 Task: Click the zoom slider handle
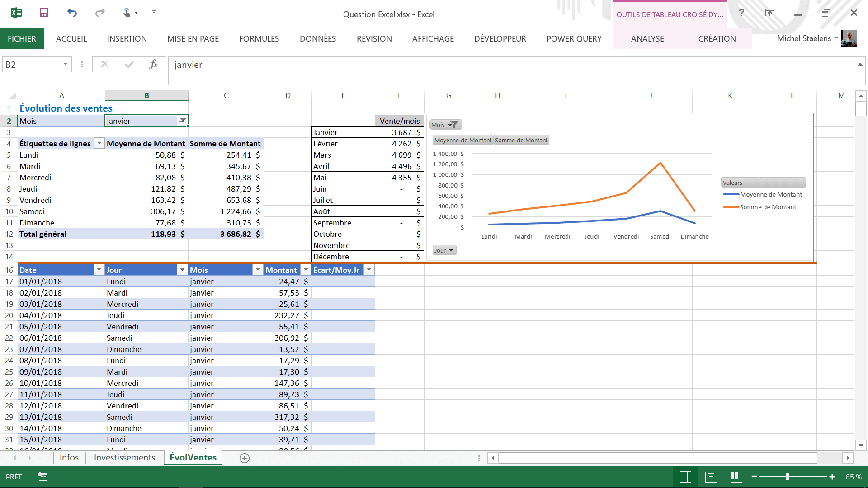click(x=788, y=477)
